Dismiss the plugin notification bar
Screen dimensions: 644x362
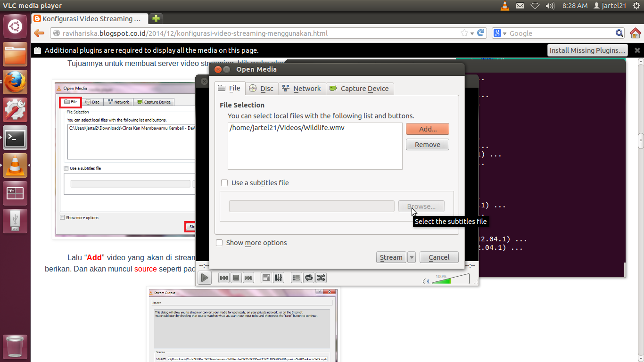click(x=637, y=50)
